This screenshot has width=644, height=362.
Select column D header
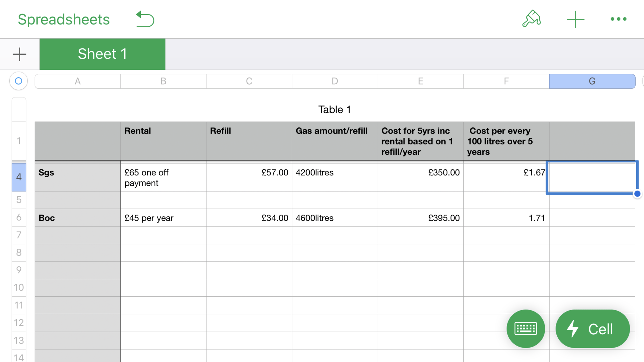(335, 81)
